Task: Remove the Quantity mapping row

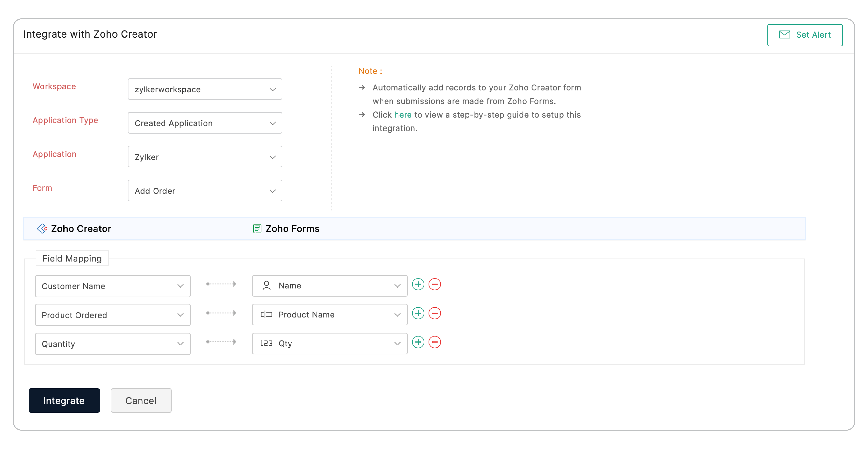Action: [x=434, y=342]
